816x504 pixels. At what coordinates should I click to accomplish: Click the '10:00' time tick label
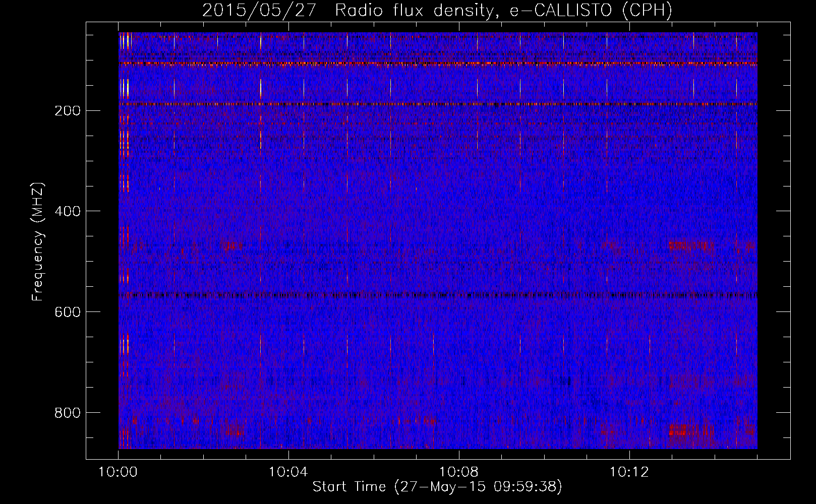point(118,472)
